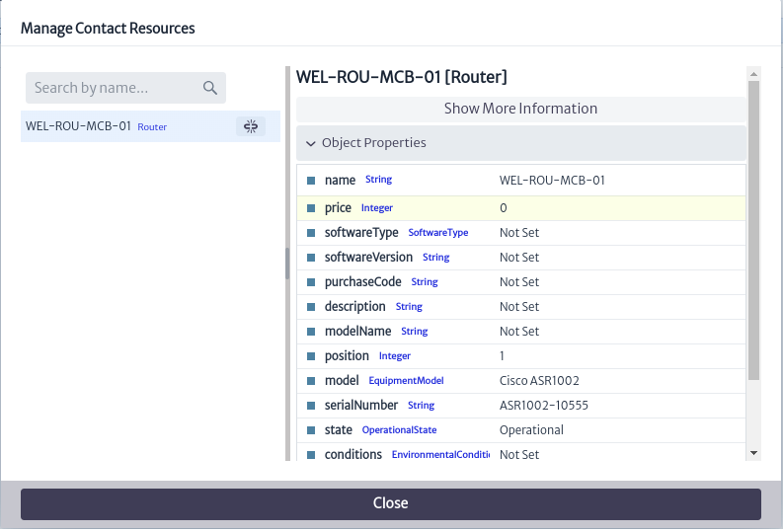783x532 pixels.
Task: Click the Not Set value of conditions
Action: (519, 455)
